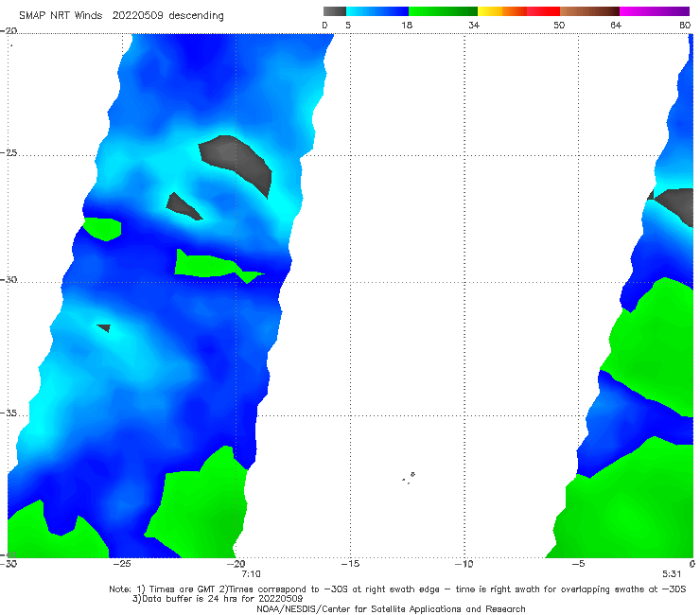The width and height of the screenshot is (700, 615).
Task: Click the brown 50-64 color bar segment
Action: 589,11
